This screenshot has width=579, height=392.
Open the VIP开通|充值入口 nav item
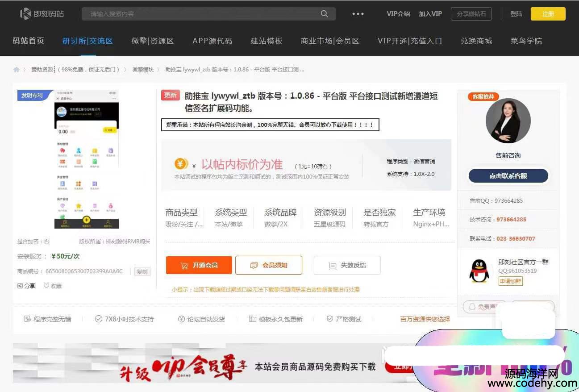(410, 41)
